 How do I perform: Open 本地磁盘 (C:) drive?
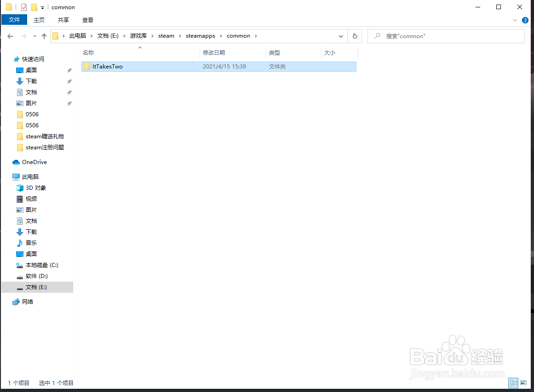click(41, 265)
